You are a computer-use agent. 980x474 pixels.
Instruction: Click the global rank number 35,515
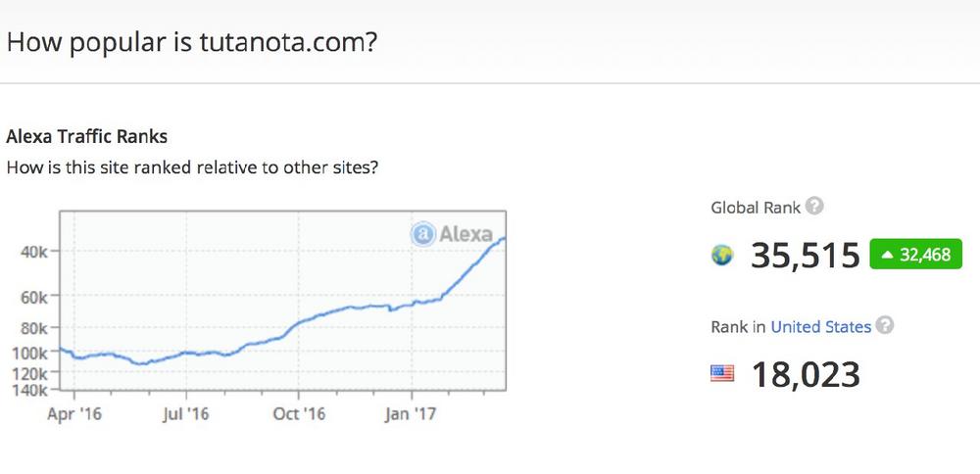805,255
